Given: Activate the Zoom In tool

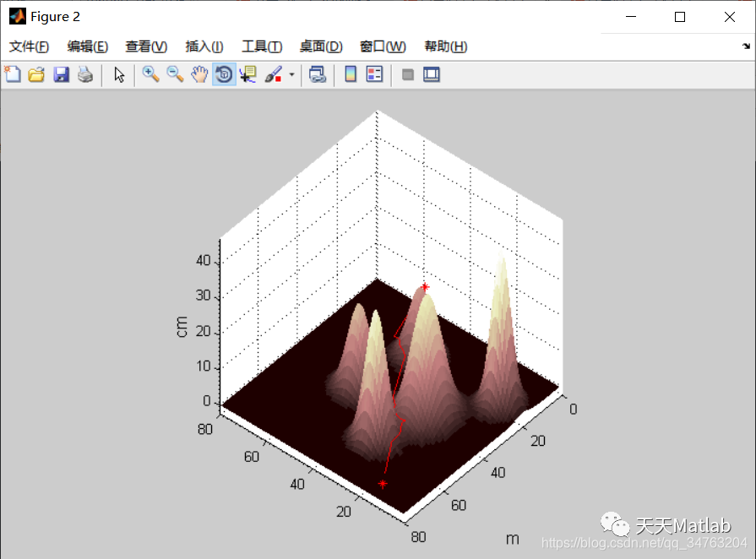Looking at the screenshot, I should point(150,74).
